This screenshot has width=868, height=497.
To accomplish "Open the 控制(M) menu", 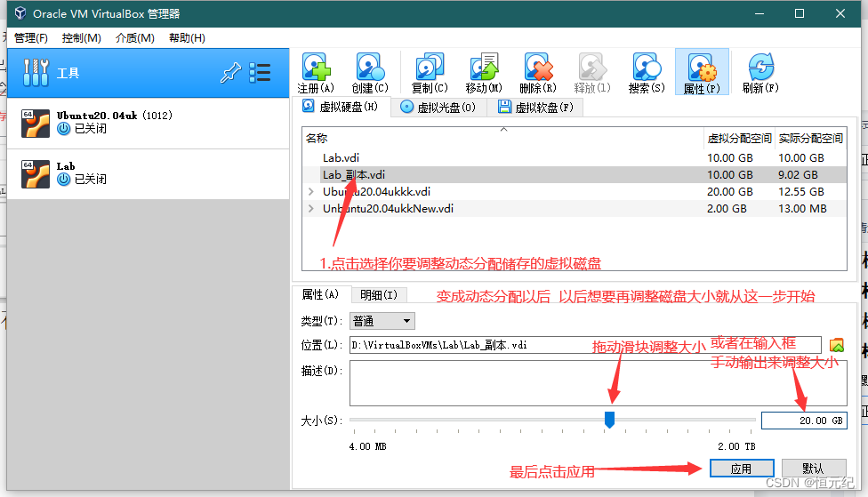I will click(x=82, y=37).
